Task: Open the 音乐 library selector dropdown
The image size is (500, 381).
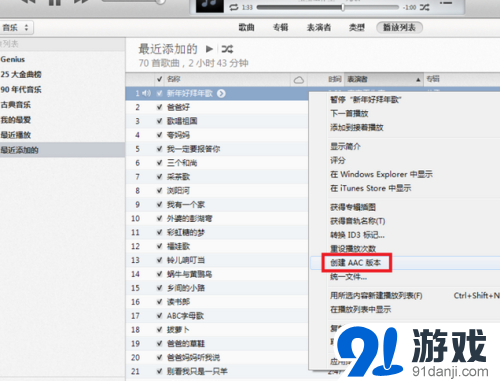Action: [x=16, y=28]
